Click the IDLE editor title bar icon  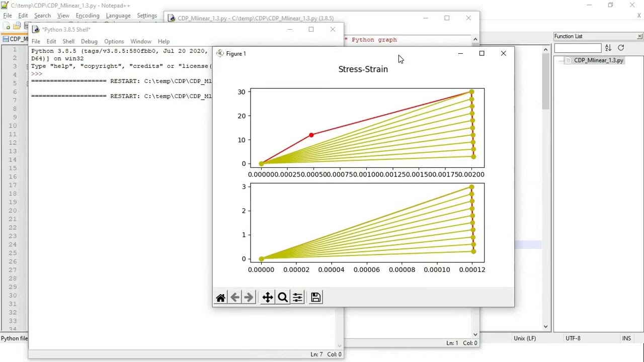[x=172, y=18]
